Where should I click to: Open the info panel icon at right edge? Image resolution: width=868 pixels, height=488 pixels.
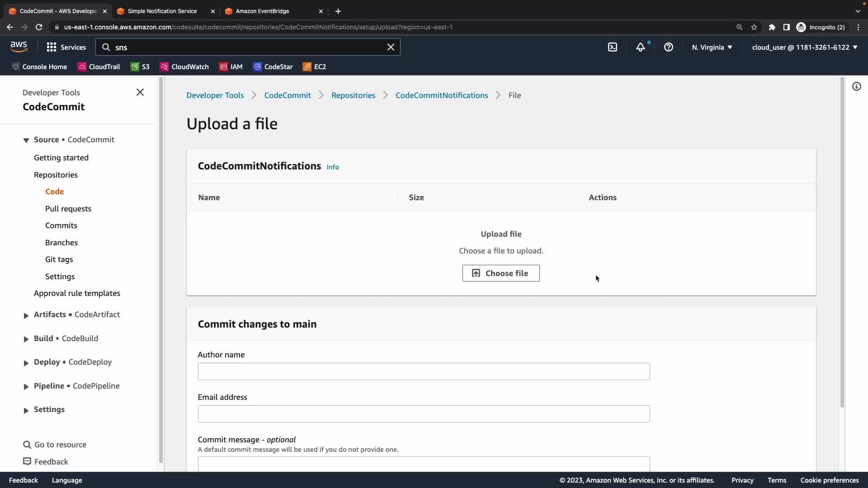point(857,86)
